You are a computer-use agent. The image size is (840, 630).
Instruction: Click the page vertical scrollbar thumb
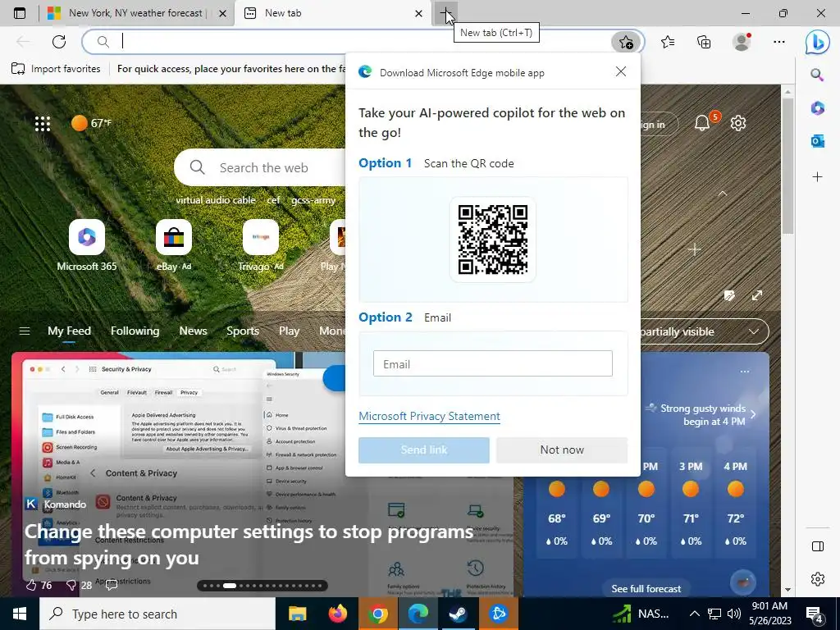click(787, 166)
